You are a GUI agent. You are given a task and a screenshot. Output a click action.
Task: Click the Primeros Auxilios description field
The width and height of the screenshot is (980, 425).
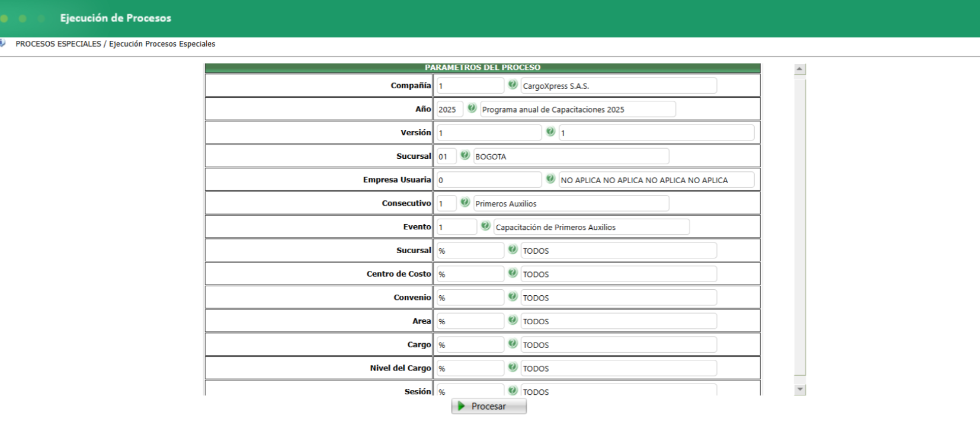(x=571, y=203)
